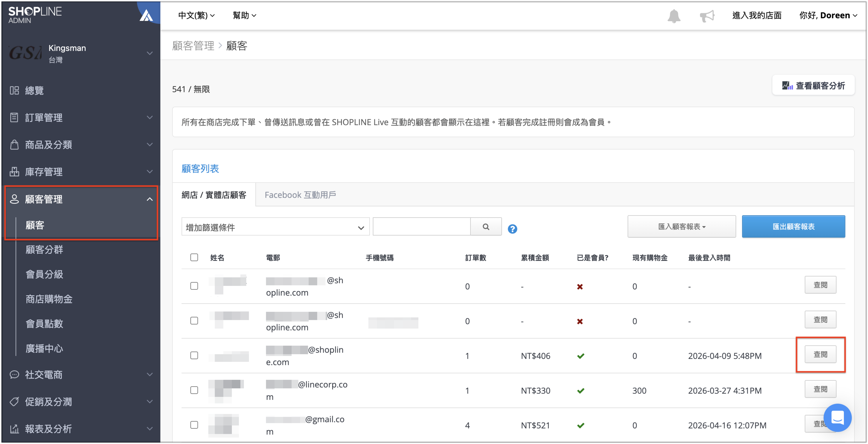Check the first customer row checkbox
The width and height of the screenshot is (868, 444).
(x=194, y=286)
